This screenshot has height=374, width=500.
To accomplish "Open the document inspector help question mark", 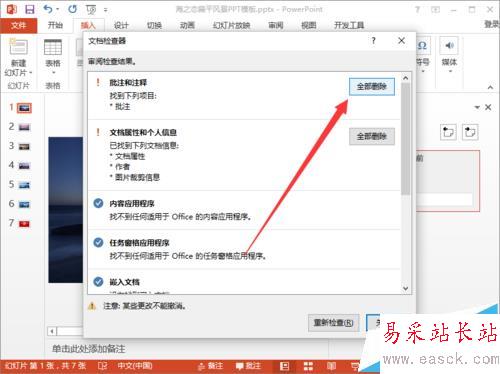I will click(x=373, y=41).
